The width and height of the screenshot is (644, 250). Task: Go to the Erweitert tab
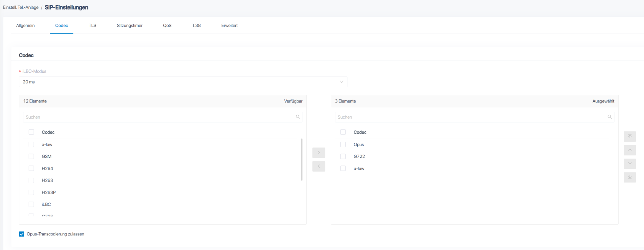pyautogui.click(x=229, y=26)
